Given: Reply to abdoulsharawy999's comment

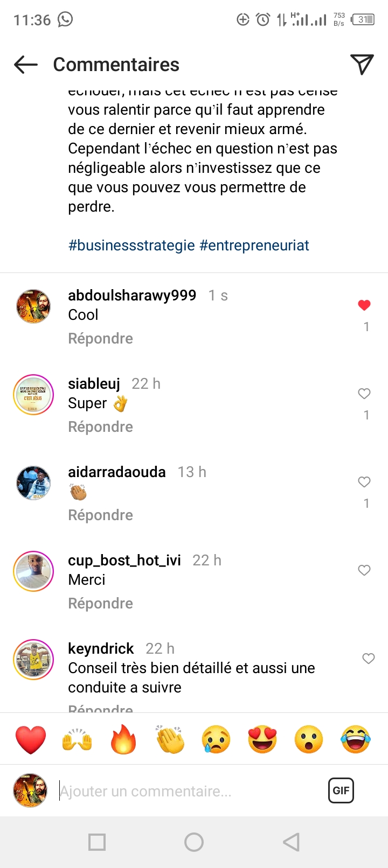Looking at the screenshot, I should (x=100, y=339).
